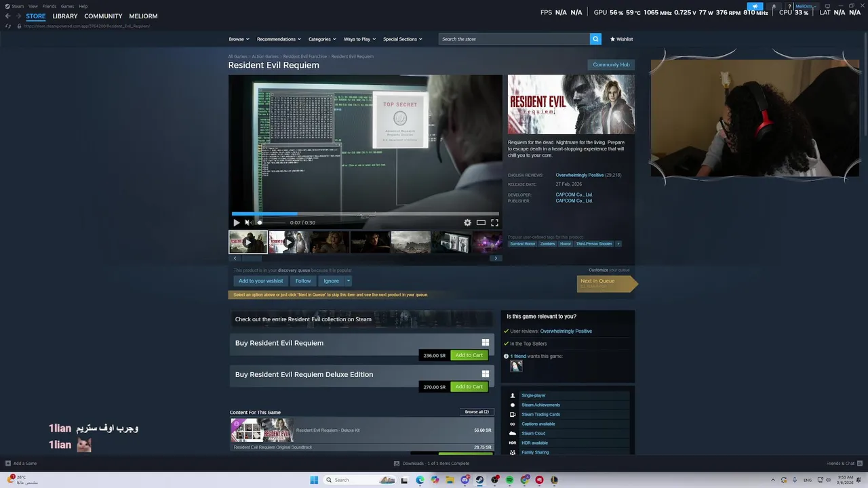Expand the Categories dropdown
The height and width of the screenshot is (488, 868).
[x=322, y=39]
